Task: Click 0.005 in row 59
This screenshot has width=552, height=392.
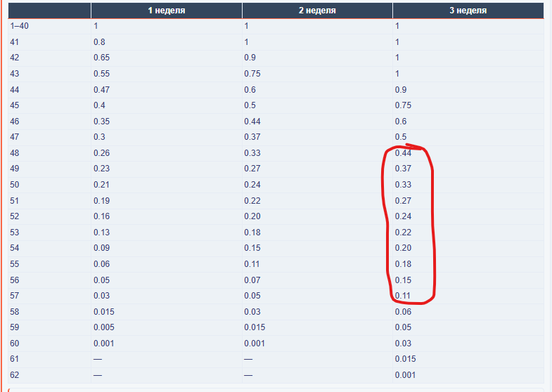Action: coord(103,327)
